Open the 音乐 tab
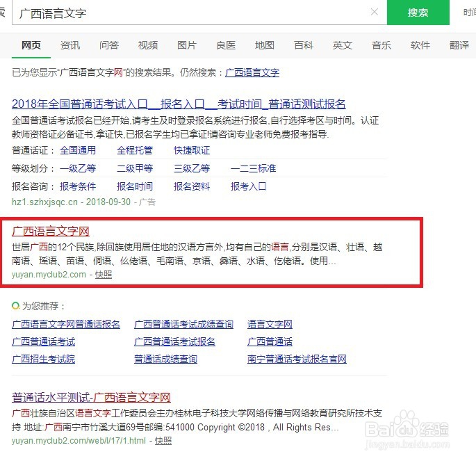 click(x=381, y=45)
